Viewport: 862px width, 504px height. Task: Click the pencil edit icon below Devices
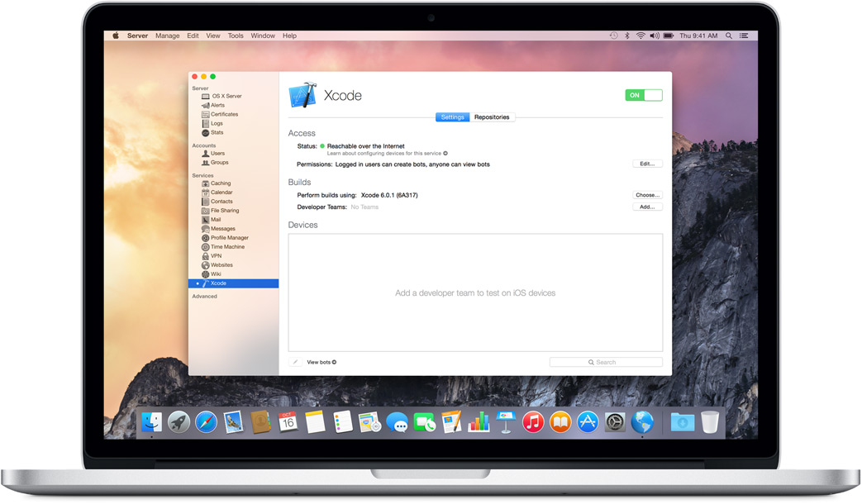click(295, 362)
